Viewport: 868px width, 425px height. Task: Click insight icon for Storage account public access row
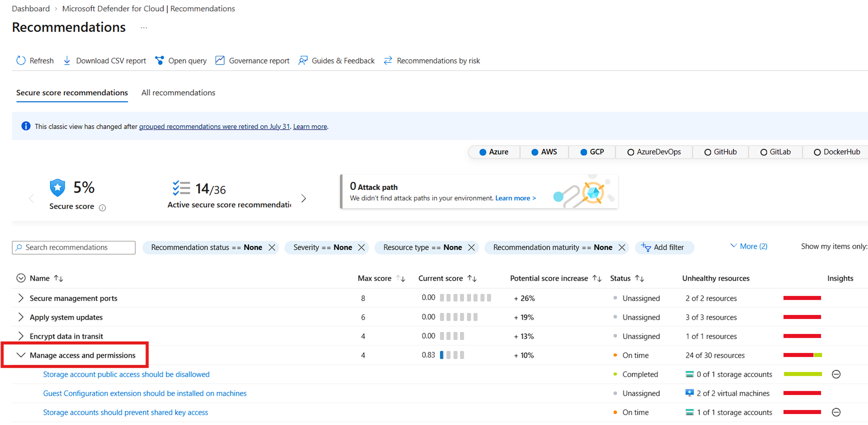coord(836,374)
